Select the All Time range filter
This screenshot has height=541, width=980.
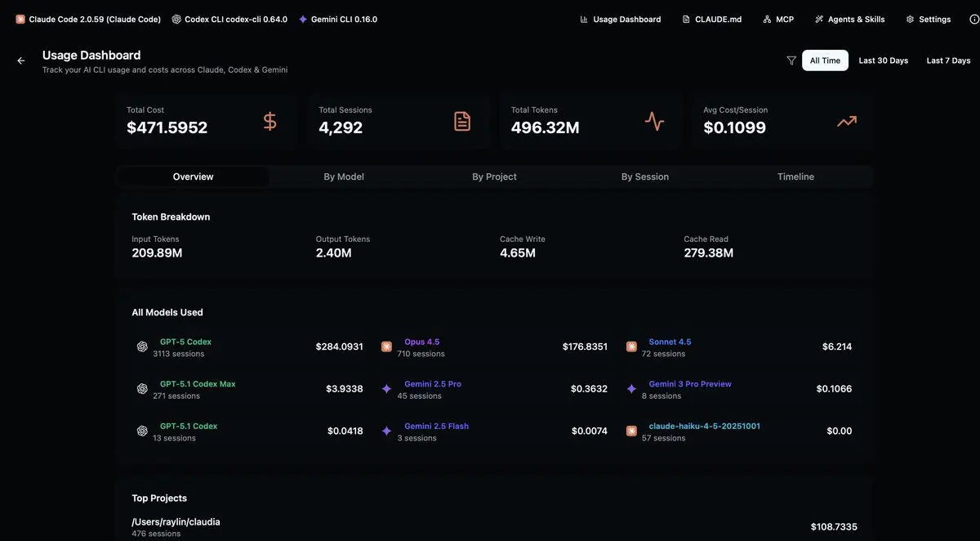(x=825, y=60)
